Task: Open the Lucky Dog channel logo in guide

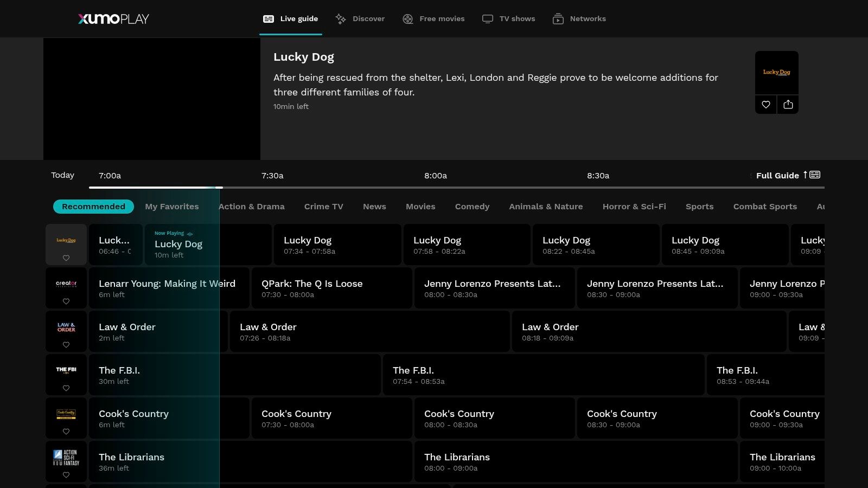Action: [66, 240]
